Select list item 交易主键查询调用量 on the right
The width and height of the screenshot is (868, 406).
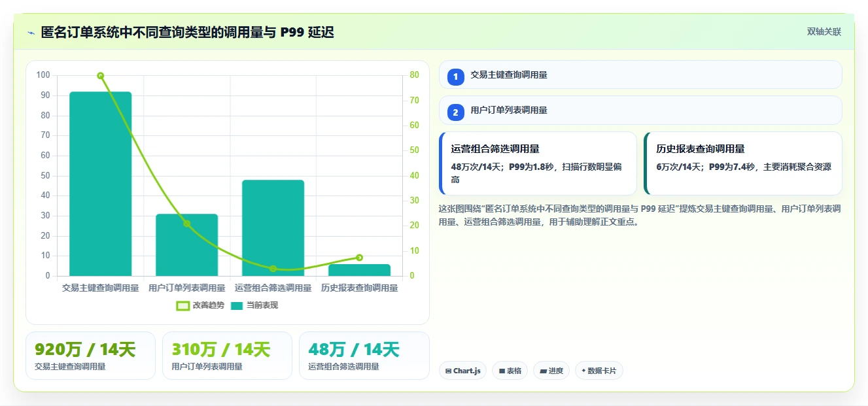click(x=640, y=75)
